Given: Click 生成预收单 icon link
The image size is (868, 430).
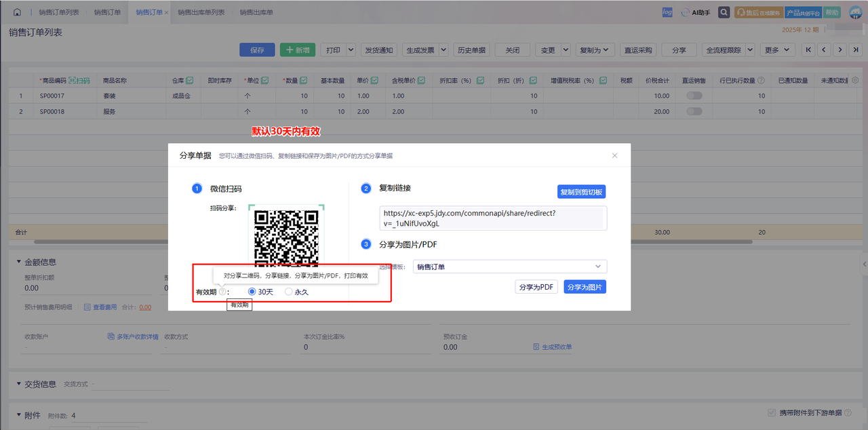Looking at the screenshot, I should pyautogui.click(x=553, y=347).
